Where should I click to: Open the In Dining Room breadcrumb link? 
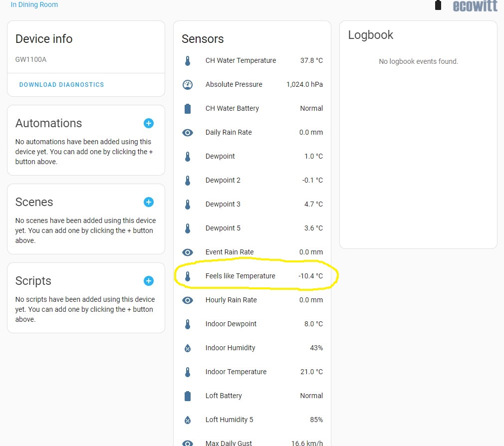pyautogui.click(x=34, y=4)
